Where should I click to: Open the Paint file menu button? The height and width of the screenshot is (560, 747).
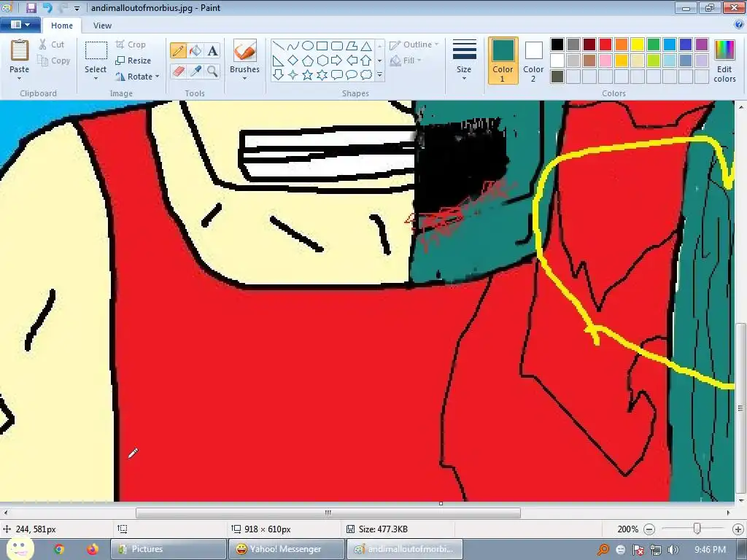click(x=20, y=25)
